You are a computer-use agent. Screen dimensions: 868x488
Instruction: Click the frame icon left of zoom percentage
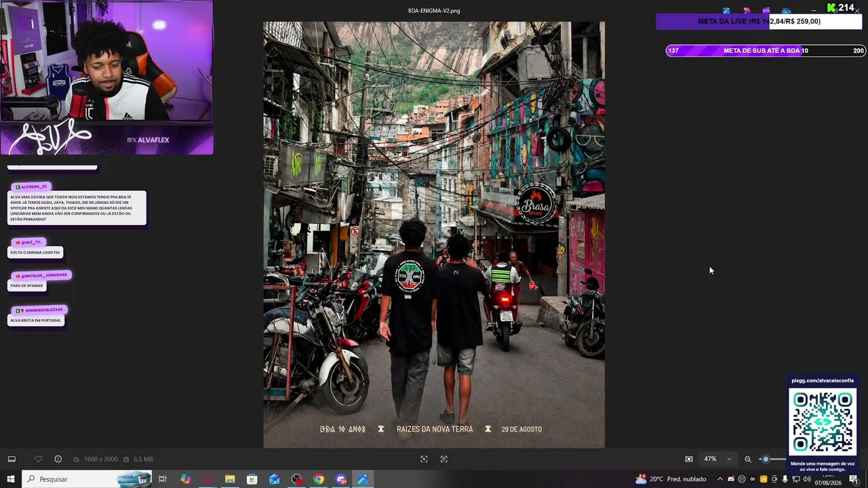click(689, 459)
